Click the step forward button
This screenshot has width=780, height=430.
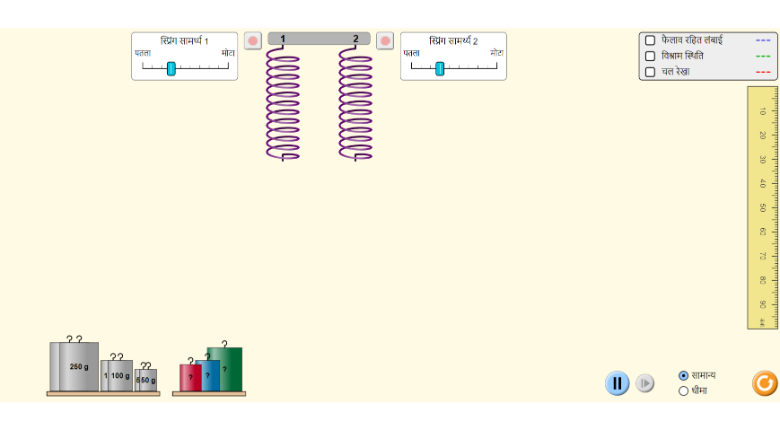[x=645, y=383]
